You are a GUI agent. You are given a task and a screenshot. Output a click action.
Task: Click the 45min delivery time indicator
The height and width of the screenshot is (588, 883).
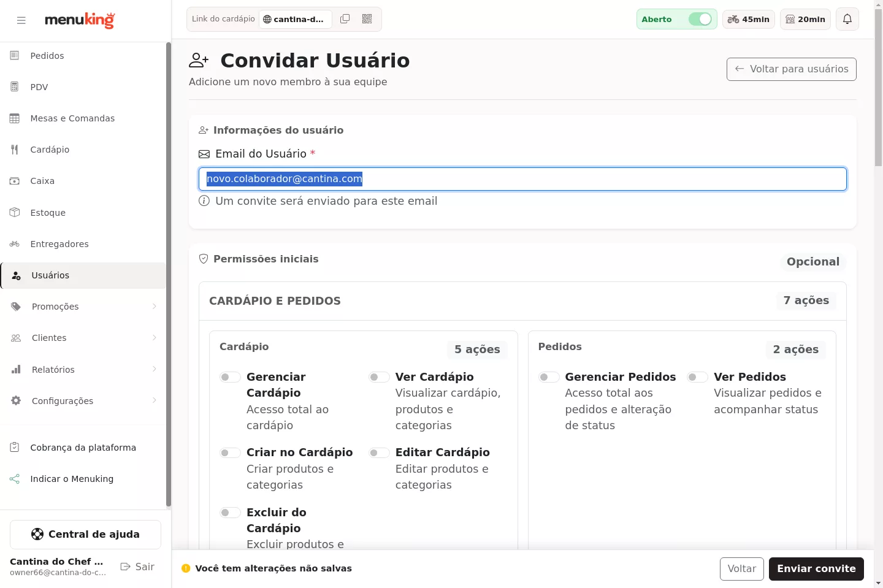(x=749, y=19)
